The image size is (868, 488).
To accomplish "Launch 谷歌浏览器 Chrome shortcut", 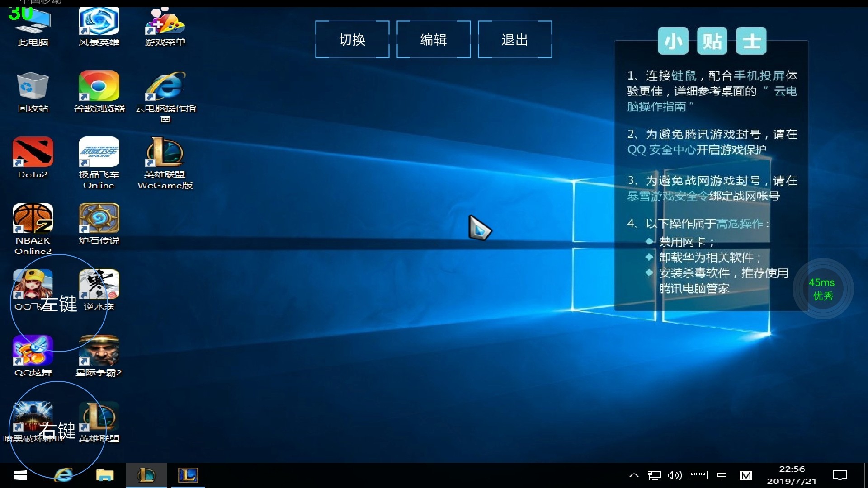I will (x=99, y=92).
